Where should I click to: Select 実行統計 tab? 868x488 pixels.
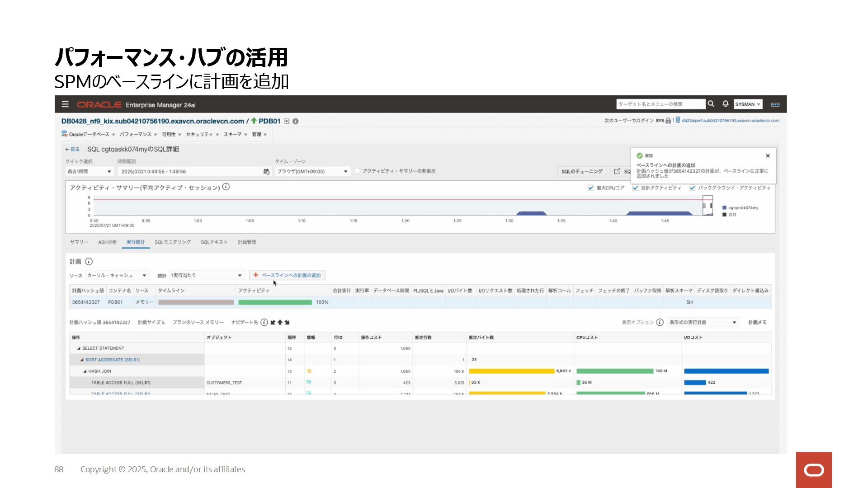pos(136,242)
